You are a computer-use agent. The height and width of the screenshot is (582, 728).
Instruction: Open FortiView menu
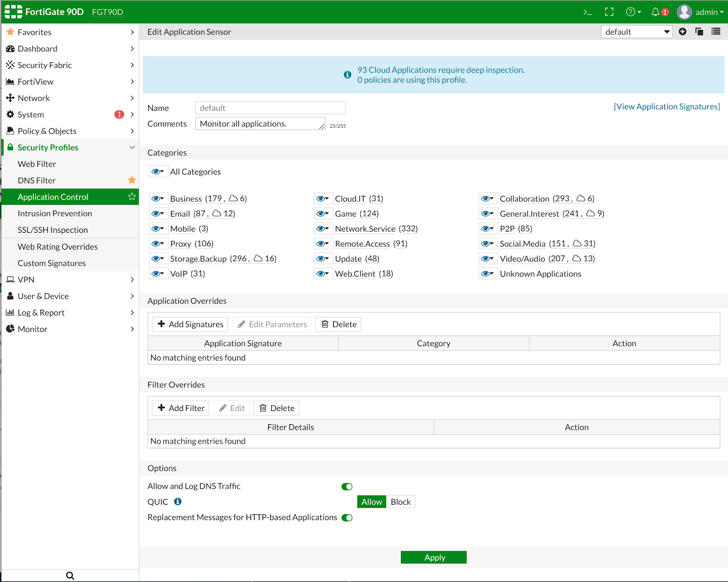70,81
